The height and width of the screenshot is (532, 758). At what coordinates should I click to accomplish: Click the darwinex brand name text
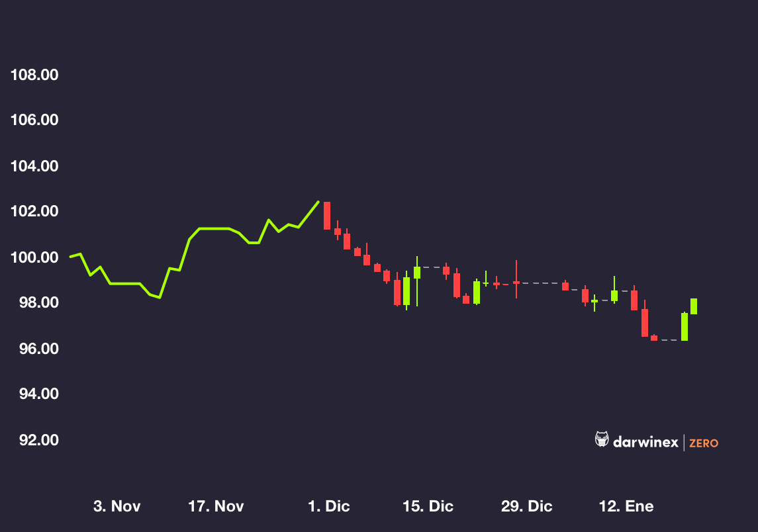click(645, 441)
